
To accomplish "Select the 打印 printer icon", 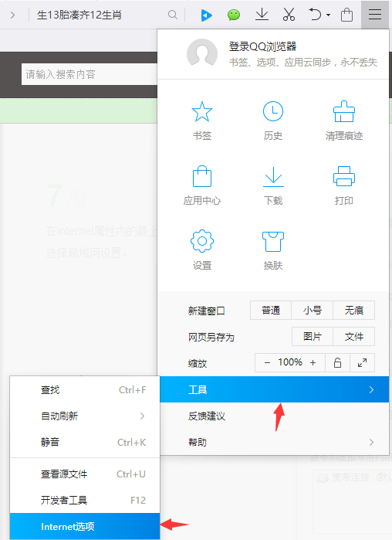I will tap(344, 176).
